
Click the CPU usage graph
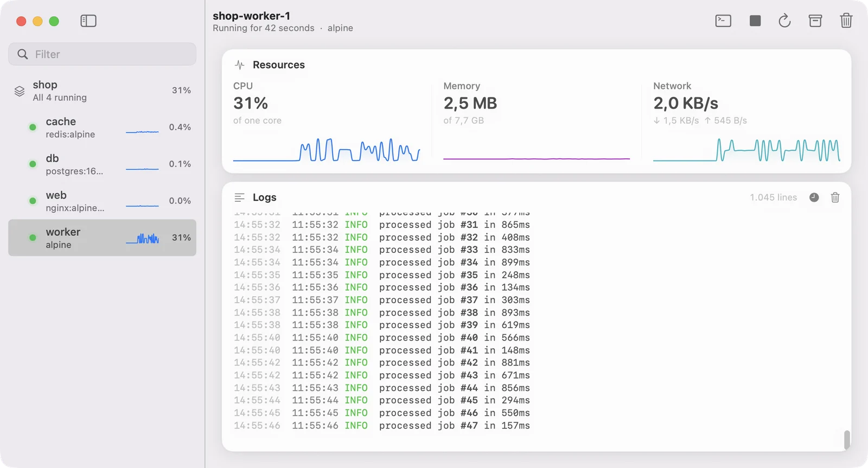[x=327, y=150]
